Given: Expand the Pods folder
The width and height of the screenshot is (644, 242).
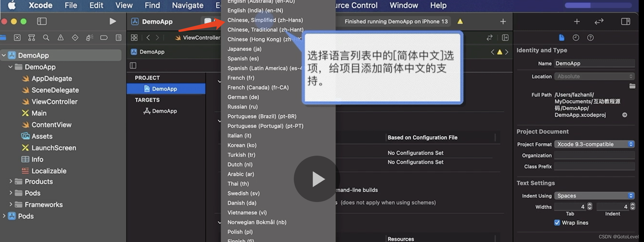Looking at the screenshot, I should [11, 193].
